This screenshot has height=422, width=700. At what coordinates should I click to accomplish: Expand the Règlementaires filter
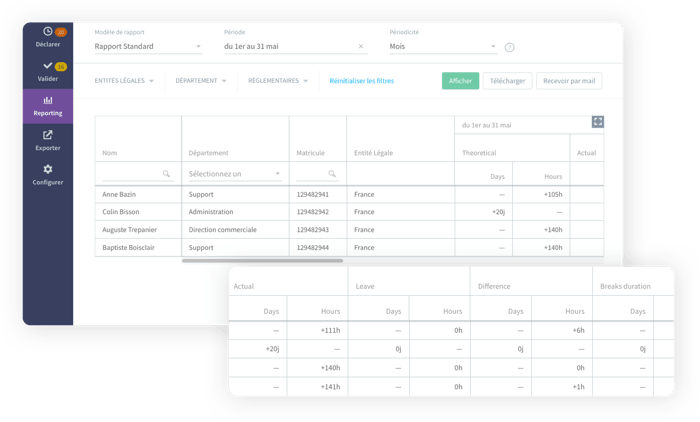[278, 81]
